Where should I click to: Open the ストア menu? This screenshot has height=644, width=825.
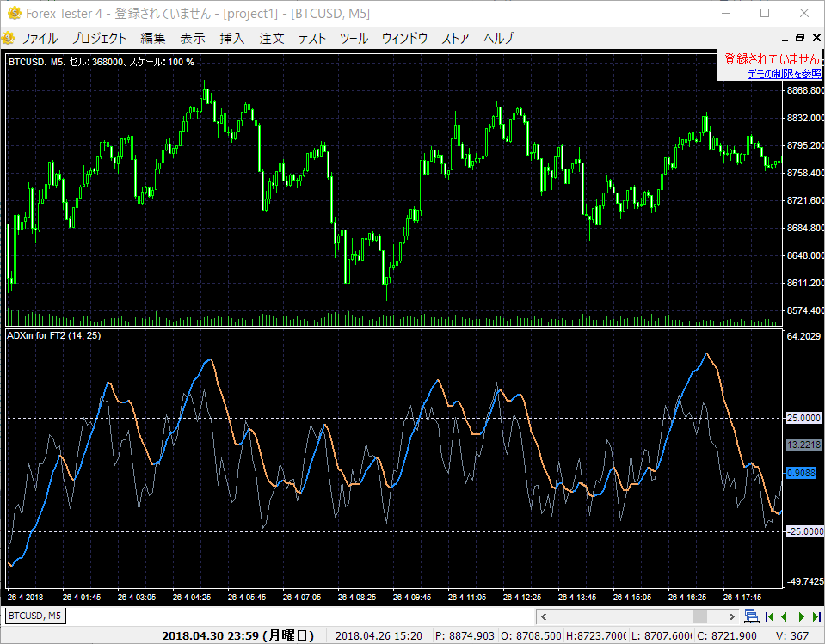[x=455, y=39]
